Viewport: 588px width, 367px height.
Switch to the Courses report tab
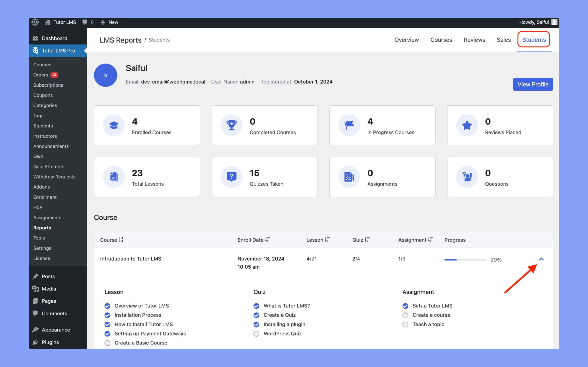pos(441,40)
